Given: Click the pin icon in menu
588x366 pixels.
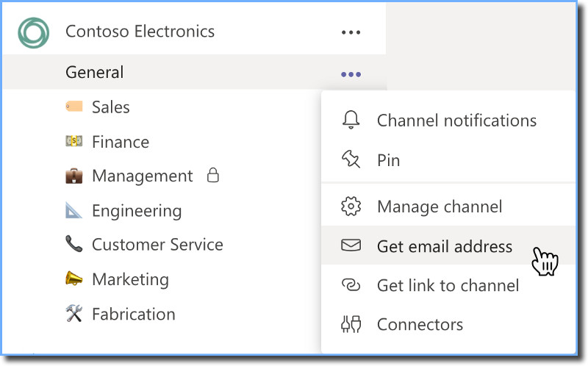Looking at the screenshot, I should pyautogui.click(x=351, y=159).
